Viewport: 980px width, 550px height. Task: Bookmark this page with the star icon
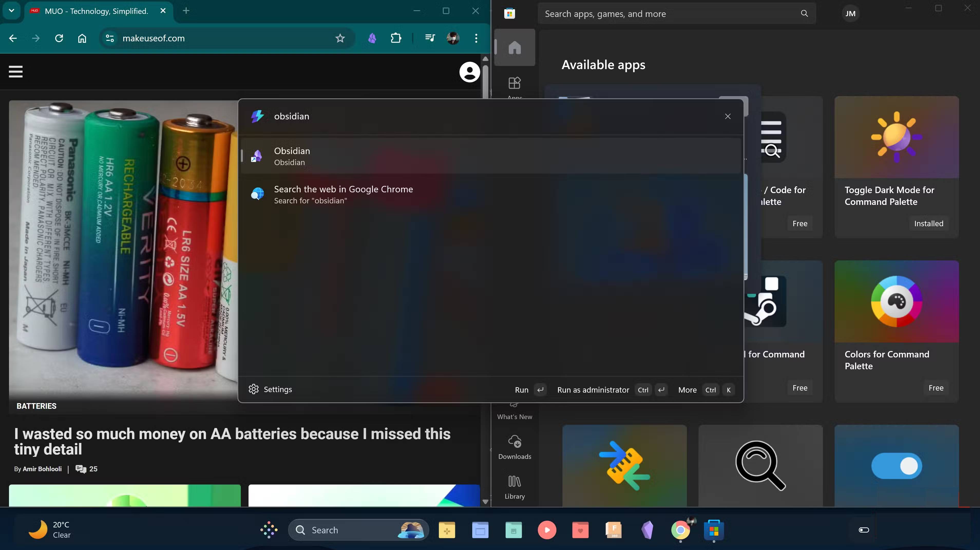tap(340, 38)
